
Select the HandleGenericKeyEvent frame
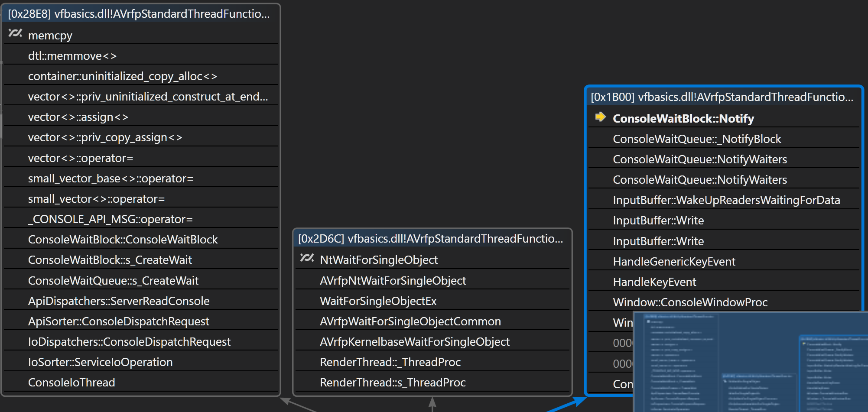[724, 262]
